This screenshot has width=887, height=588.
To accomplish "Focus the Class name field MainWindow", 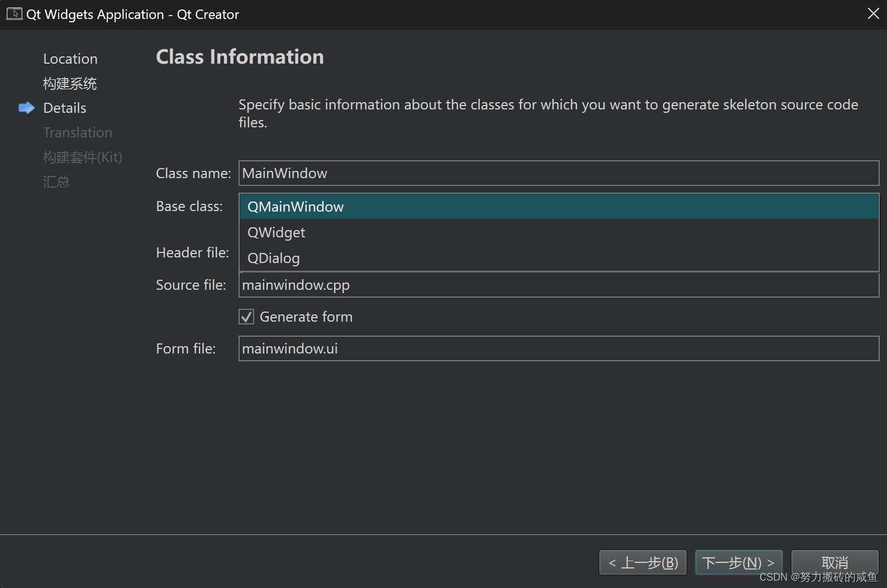I will (559, 173).
